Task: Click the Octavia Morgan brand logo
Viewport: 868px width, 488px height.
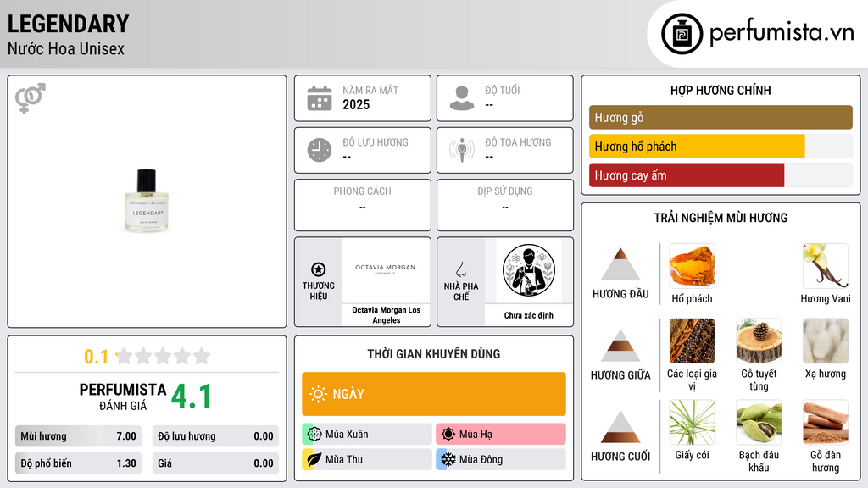Action: (x=387, y=270)
